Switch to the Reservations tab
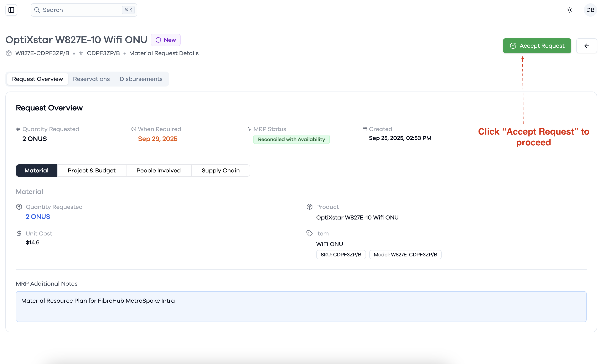Image resolution: width=600 pixels, height=364 pixels. 91,79
